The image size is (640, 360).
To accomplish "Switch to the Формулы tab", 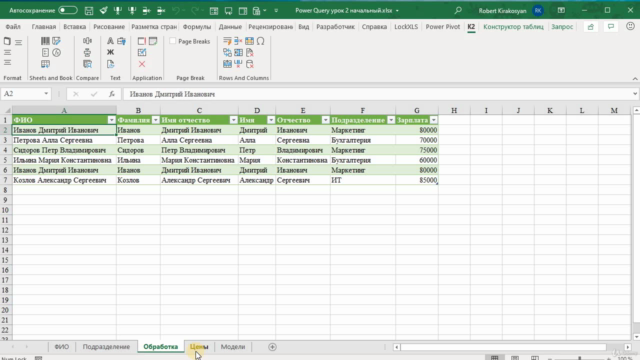I will tap(197, 27).
